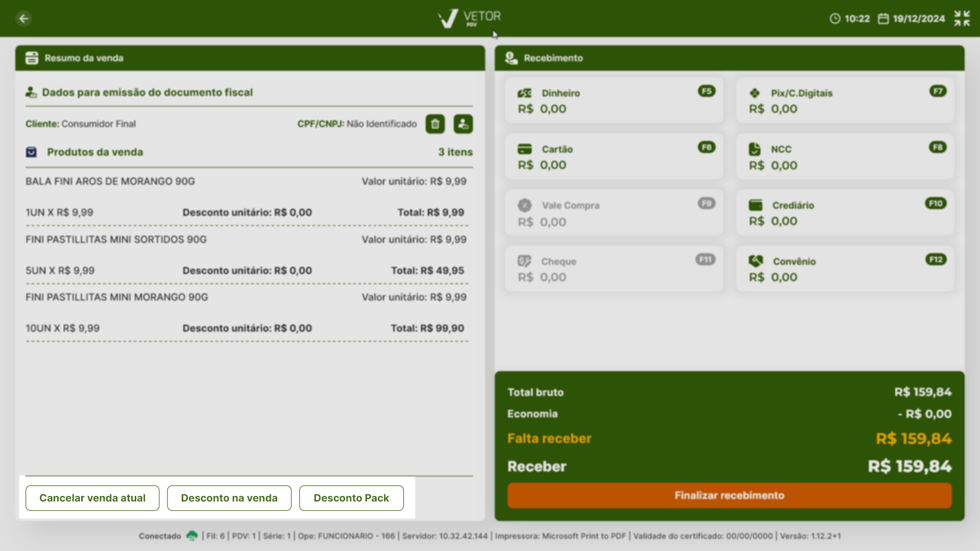The width and height of the screenshot is (980, 551).
Task: Select Pix/C.Digitais payment method
Action: pos(845,100)
